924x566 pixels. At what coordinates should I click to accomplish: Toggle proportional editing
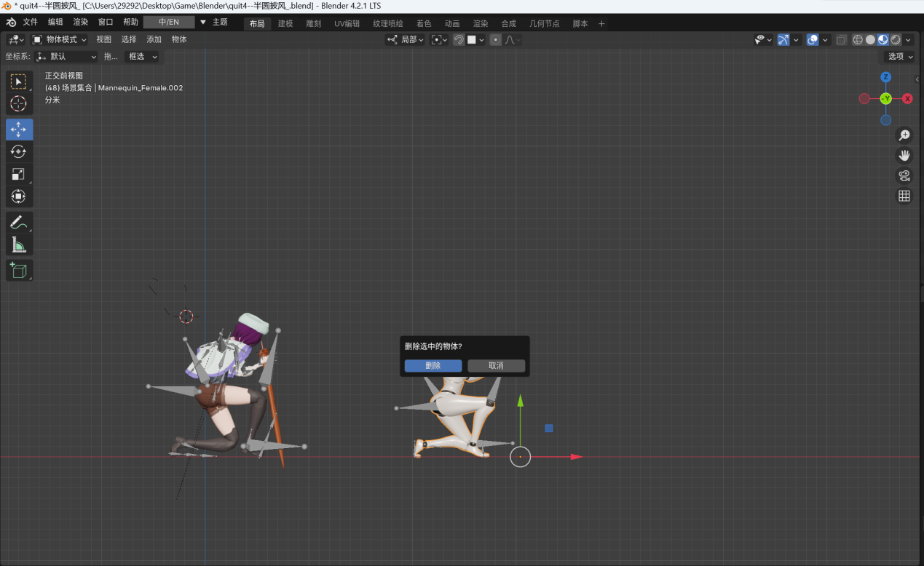[496, 39]
